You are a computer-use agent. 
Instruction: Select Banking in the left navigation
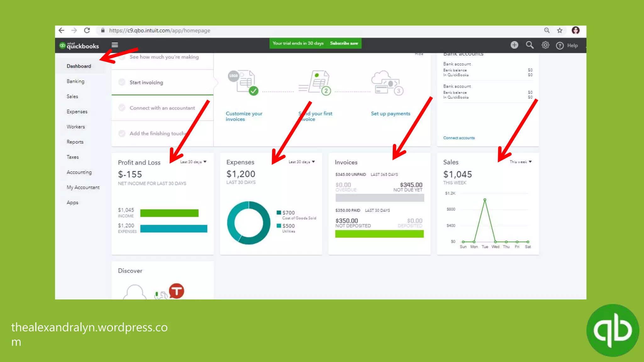pyautogui.click(x=75, y=81)
